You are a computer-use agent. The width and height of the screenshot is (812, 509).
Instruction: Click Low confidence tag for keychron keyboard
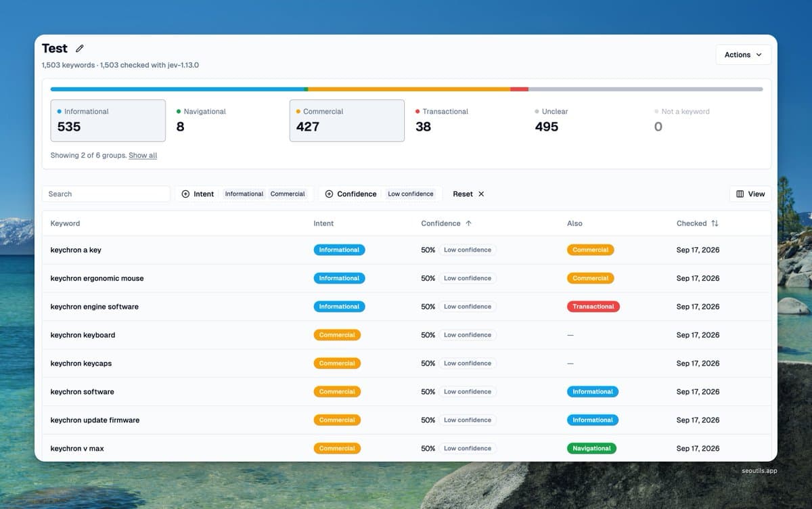pyautogui.click(x=468, y=335)
